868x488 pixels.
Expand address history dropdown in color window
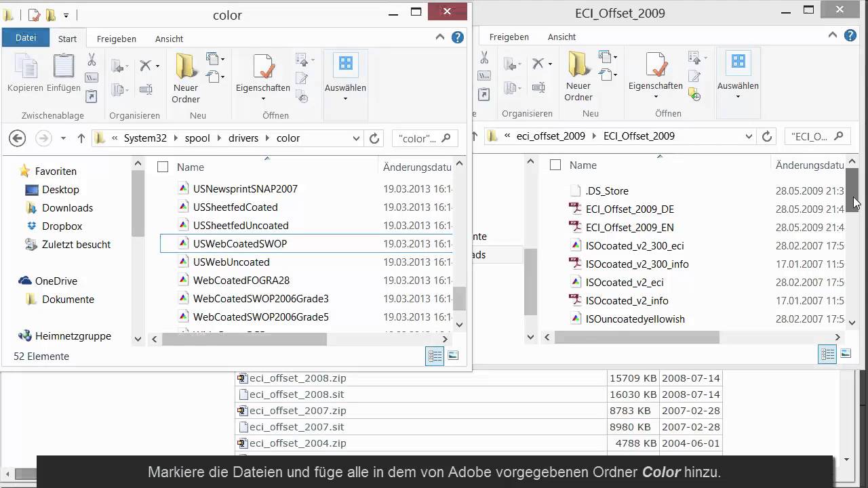pyautogui.click(x=356, y=138)
